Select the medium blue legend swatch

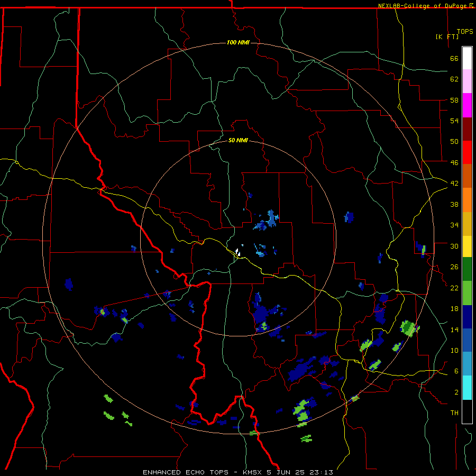pos(467,340)
